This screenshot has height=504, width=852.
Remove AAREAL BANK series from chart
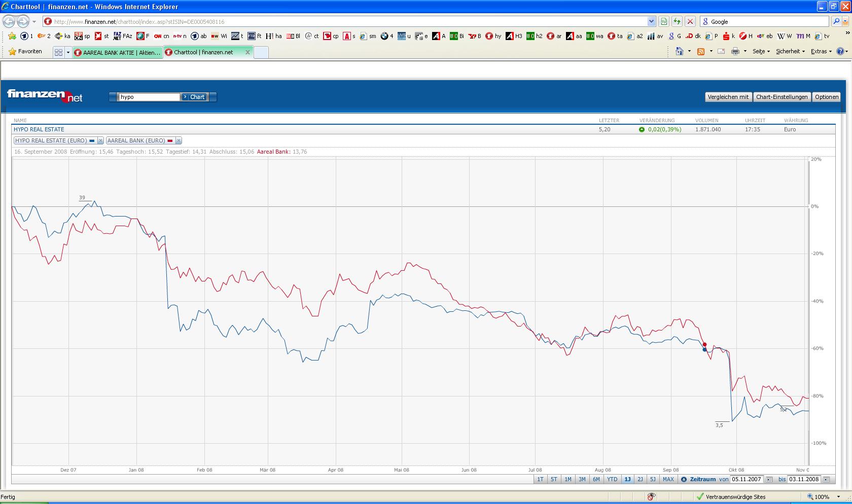coord(179,140)
